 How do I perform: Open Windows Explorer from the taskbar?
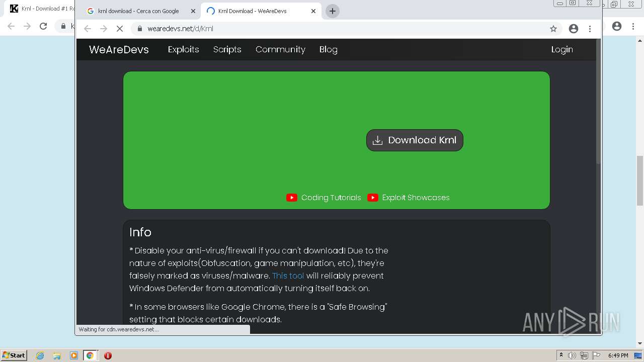57,355
